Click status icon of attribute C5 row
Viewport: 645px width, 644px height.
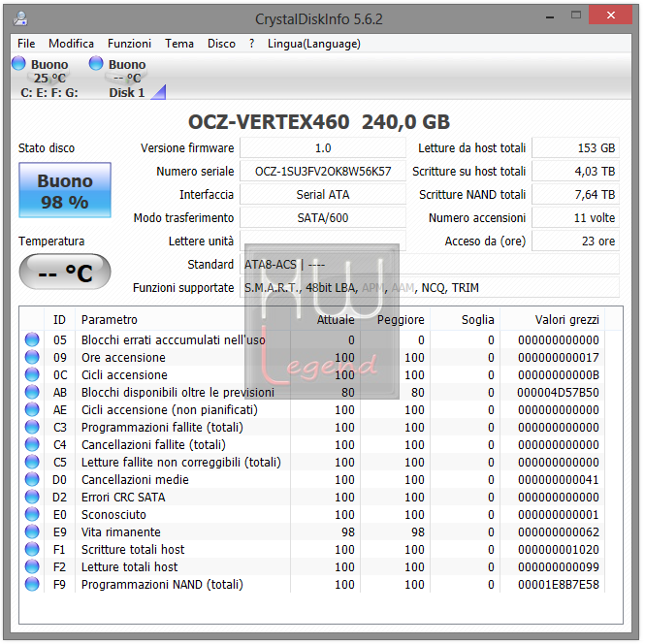point(32,463)
